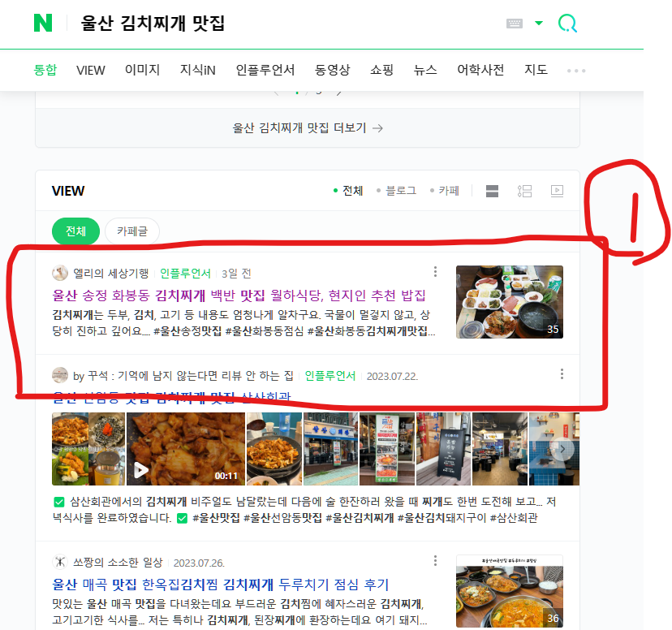Screen dimensions: 672x630
Task: Open the by 꾸석 blog name link
Action: tap(183, 376)
